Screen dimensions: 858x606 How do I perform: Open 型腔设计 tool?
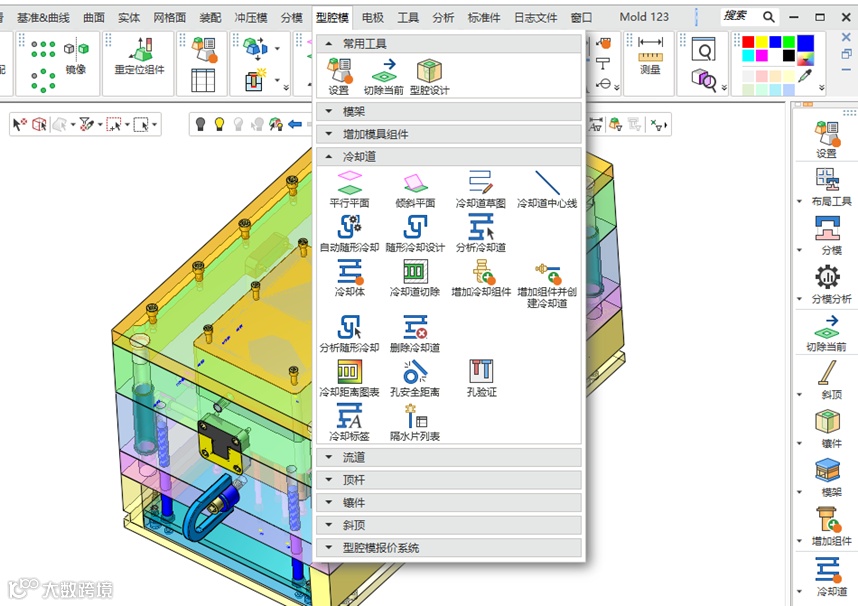pos(430,76)
